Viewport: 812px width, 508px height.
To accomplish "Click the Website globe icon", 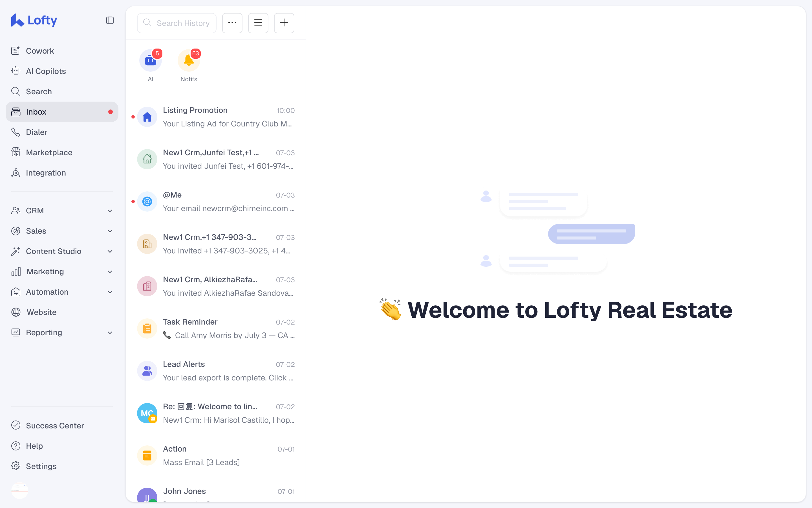I will click(16, 312).
